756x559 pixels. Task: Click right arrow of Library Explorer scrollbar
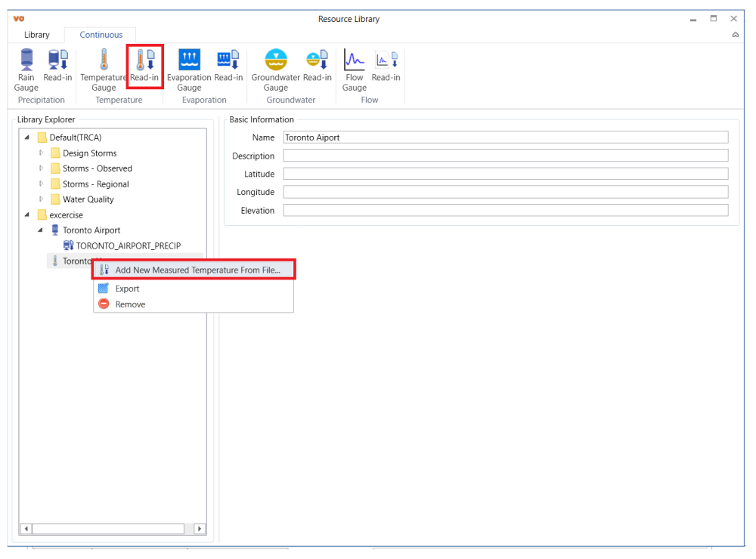(x=200, y=529)
